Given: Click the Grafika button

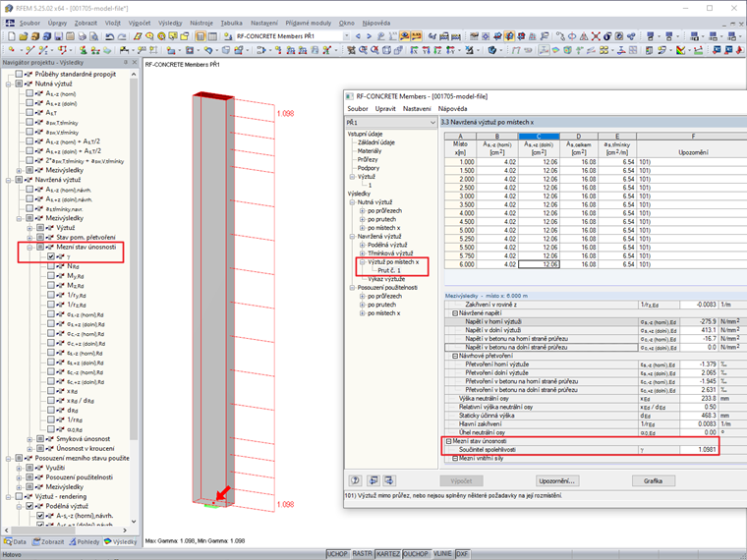Looking at the screenshot, I should click(x=654, y=481).
